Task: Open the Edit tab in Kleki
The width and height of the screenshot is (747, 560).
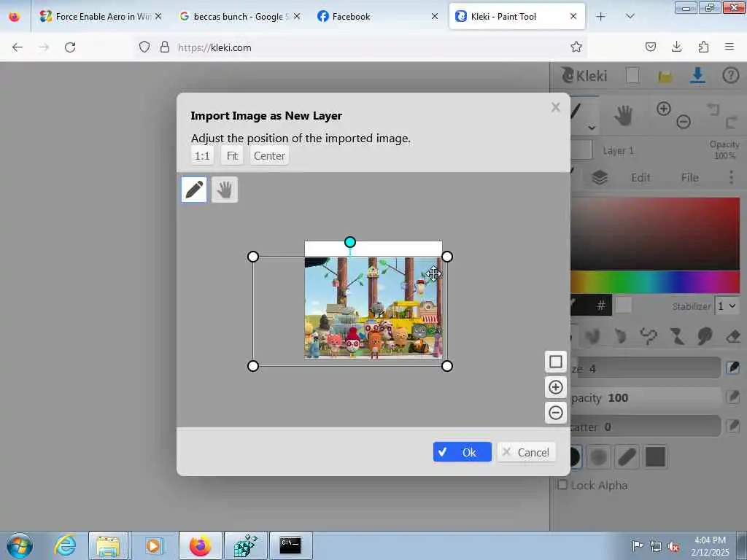Action: click(x=640, y=178)
